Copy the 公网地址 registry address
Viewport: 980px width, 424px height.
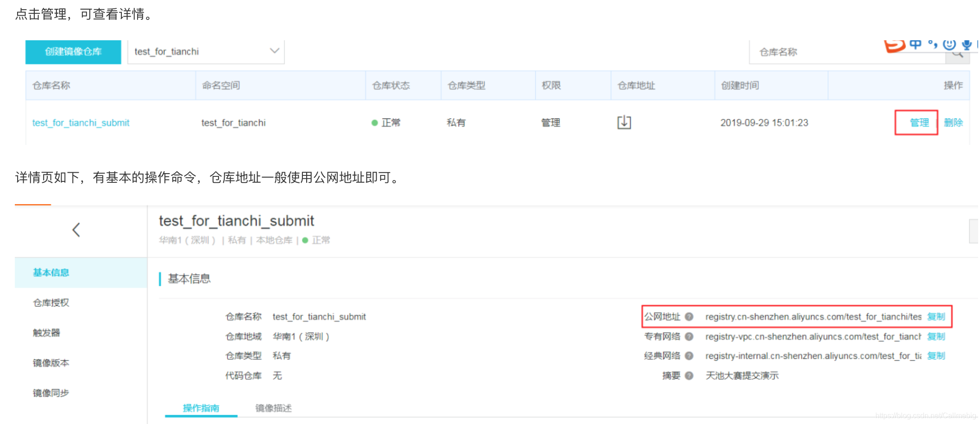pos(936,317)
